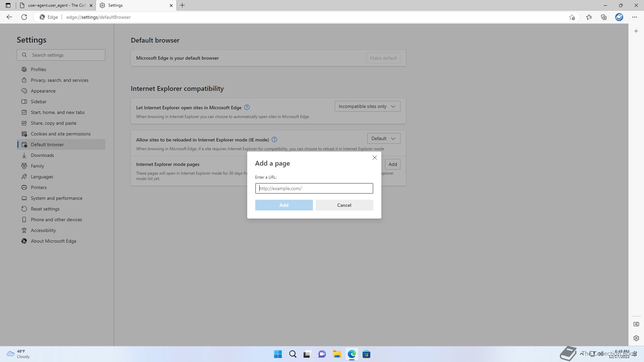
Task: Close the user-agent.user_agent tab
Action: [x=91, y=5]
